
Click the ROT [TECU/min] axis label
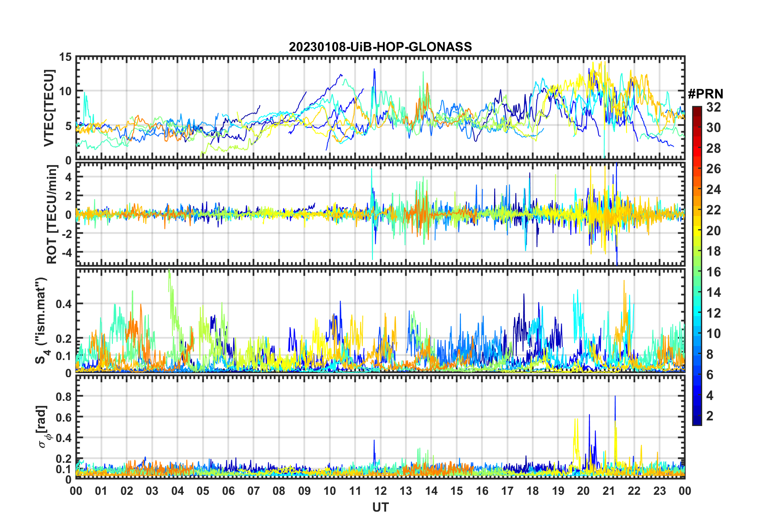[x=52, y=214]
